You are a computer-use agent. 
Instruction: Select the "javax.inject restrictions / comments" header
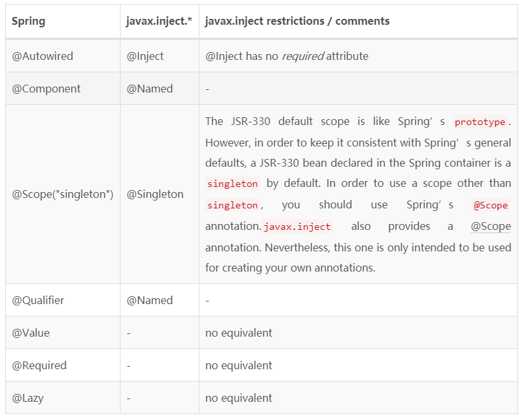pos(297,21)
